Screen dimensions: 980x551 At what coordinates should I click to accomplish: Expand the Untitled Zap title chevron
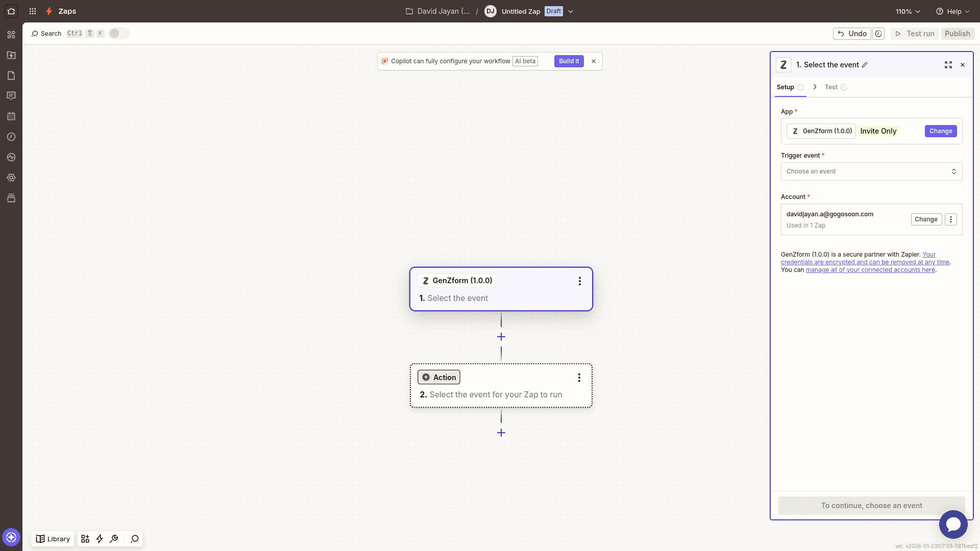pyautogui.click(x=571, y=11)
